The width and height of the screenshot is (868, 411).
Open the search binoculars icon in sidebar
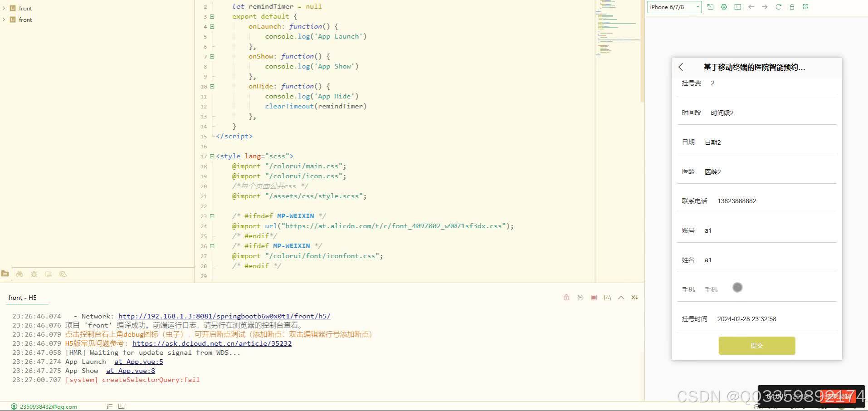point(20,274)
